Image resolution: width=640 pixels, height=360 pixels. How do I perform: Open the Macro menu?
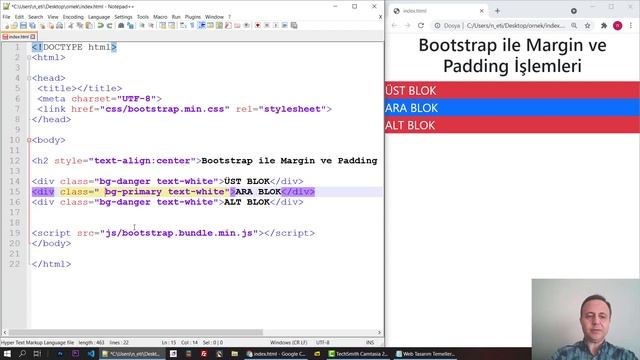pos(160,17)
